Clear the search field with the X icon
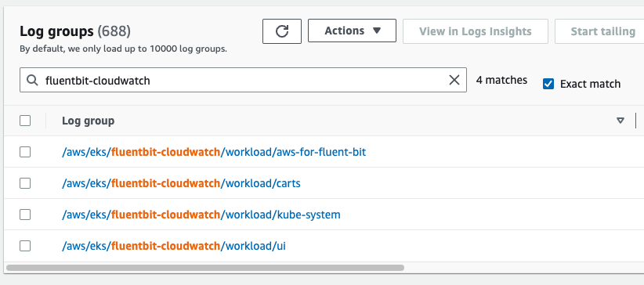Viewport: 644px width, 285px height. click(454, 80)
